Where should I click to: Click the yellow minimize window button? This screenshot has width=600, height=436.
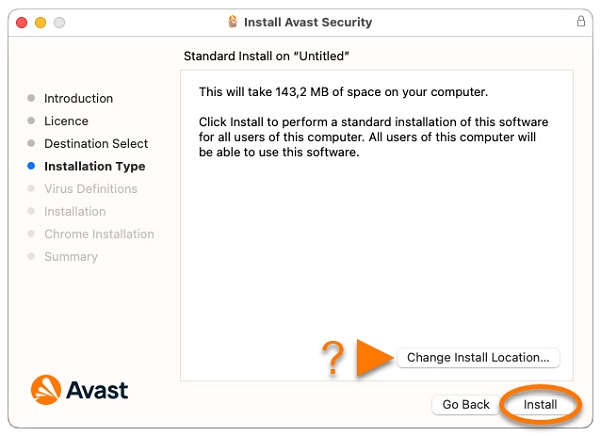pyautogui.click(x=41, y=23)
